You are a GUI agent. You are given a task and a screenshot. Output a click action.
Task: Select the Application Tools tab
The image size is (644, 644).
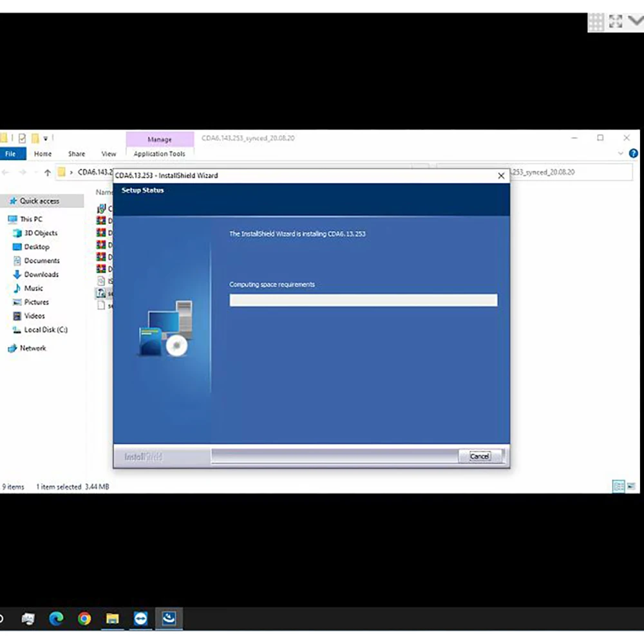coord(159,154)
